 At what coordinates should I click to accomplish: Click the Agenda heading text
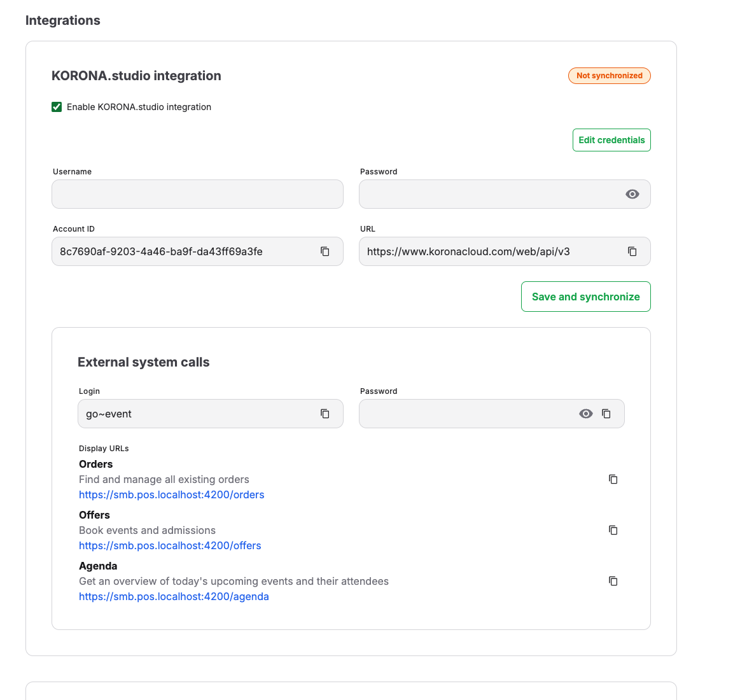(98, 566)
